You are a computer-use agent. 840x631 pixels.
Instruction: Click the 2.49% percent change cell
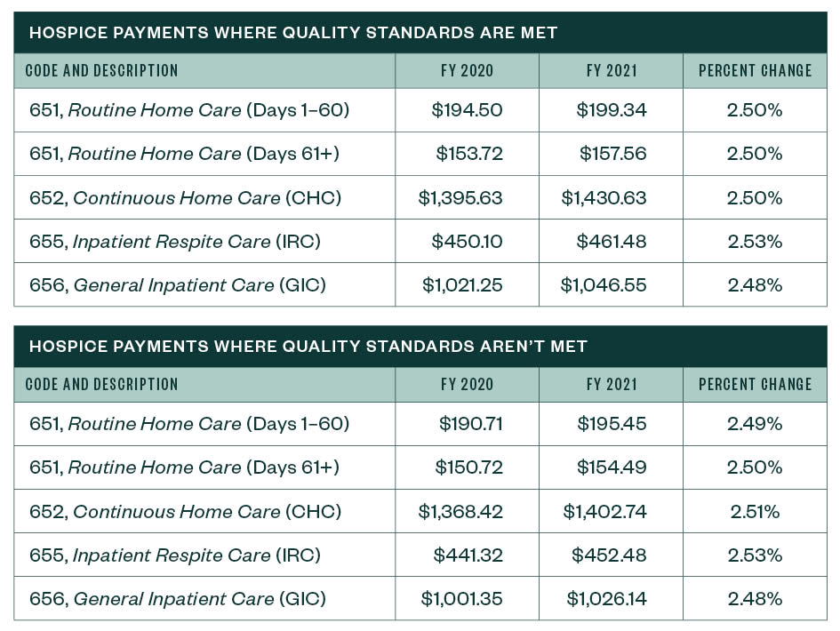pyautogui.click(x=755, y=424)
